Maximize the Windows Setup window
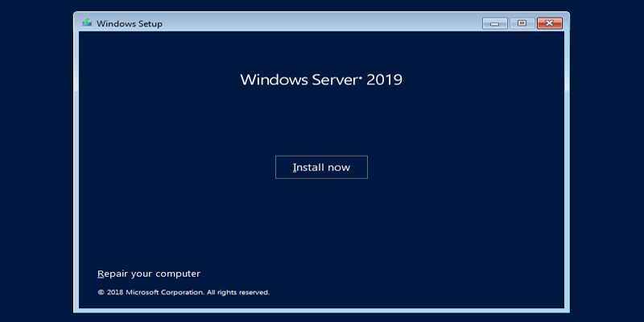This screenshot has width=644, height=322. (522, 23)
